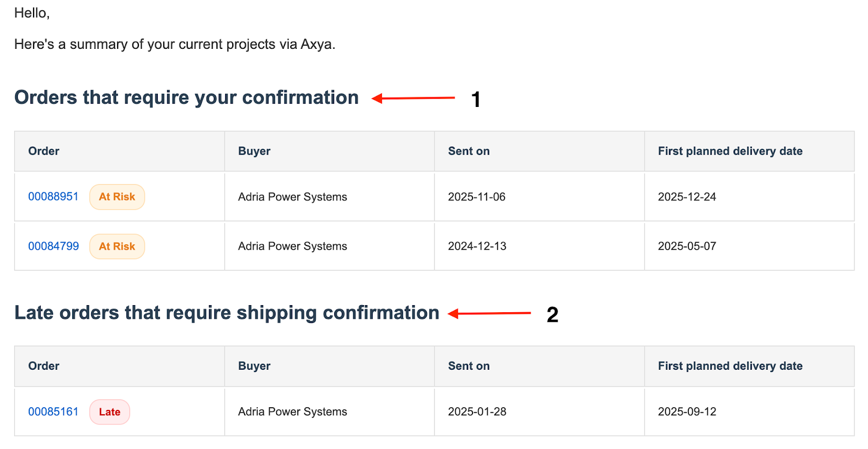This screenshot has width=868, height=449.
Task: Click buyer Adria Power Systems for order 00085161
Action: pyautogui.click(x=292, y=412)
